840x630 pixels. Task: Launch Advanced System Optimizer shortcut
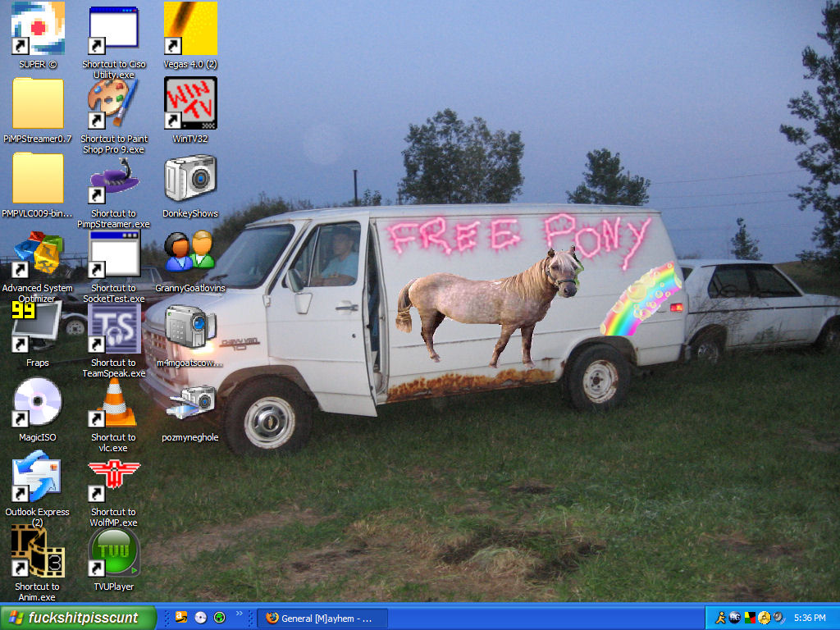pos(38,253)
